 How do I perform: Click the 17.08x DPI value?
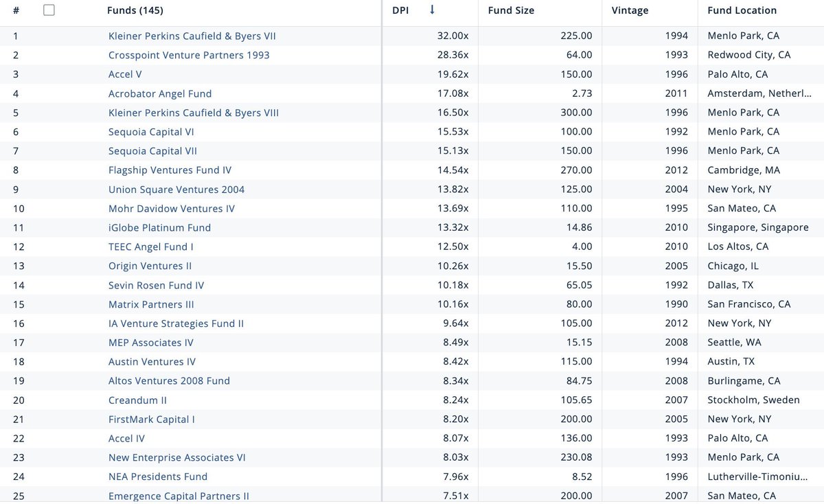tap(453, 93)
